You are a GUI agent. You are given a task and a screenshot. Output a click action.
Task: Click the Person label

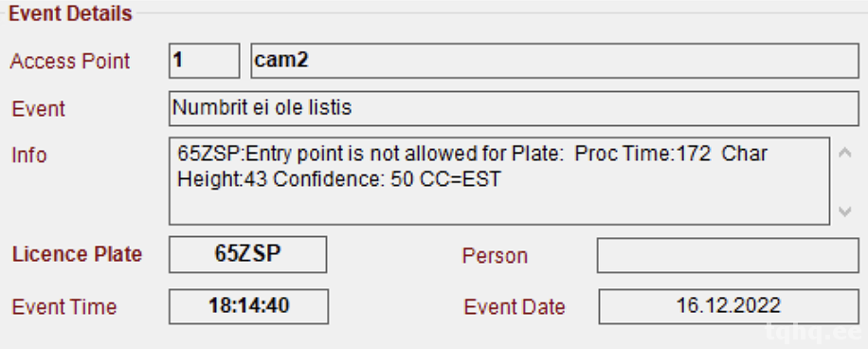[x=495, y=256]
